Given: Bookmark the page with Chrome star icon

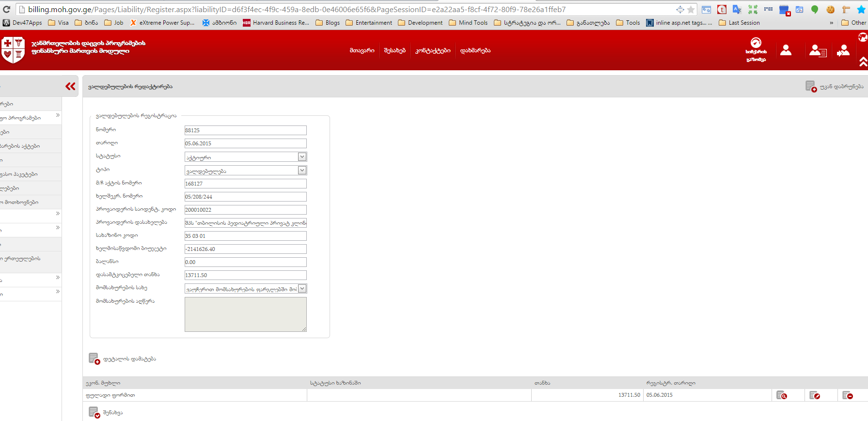Looking at the screenshot, I should pyautogui.click(x=691, y=10).
